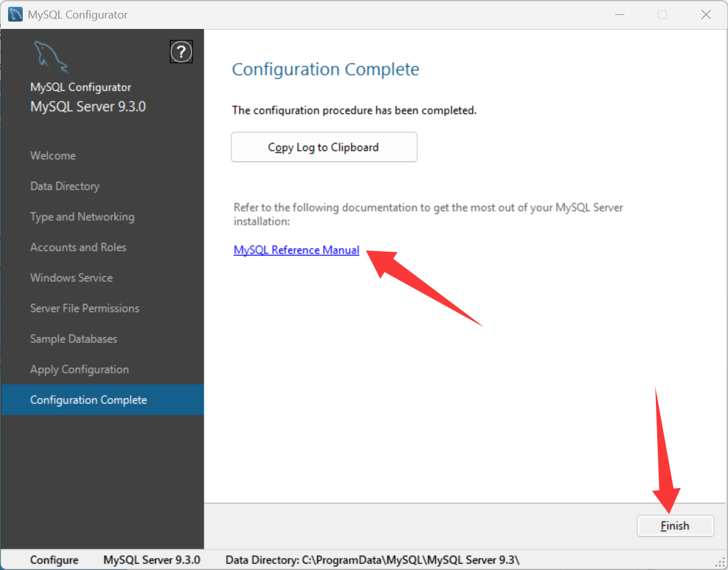Click MySQL Server 9.3.0 in the status bar
Viewport: 728px width, 570px height.
coord(152,560)
